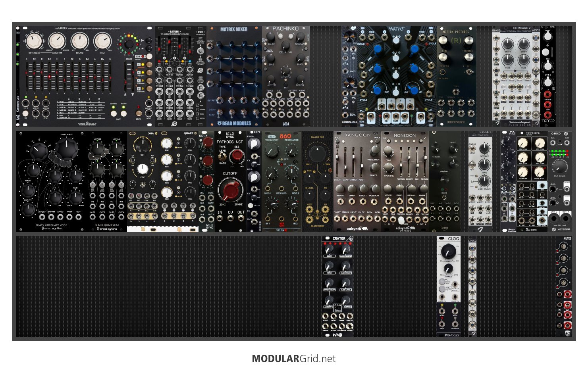Click the Black Quad VCA2 LEVEL4 knob
588x367 pixels.
116,169
